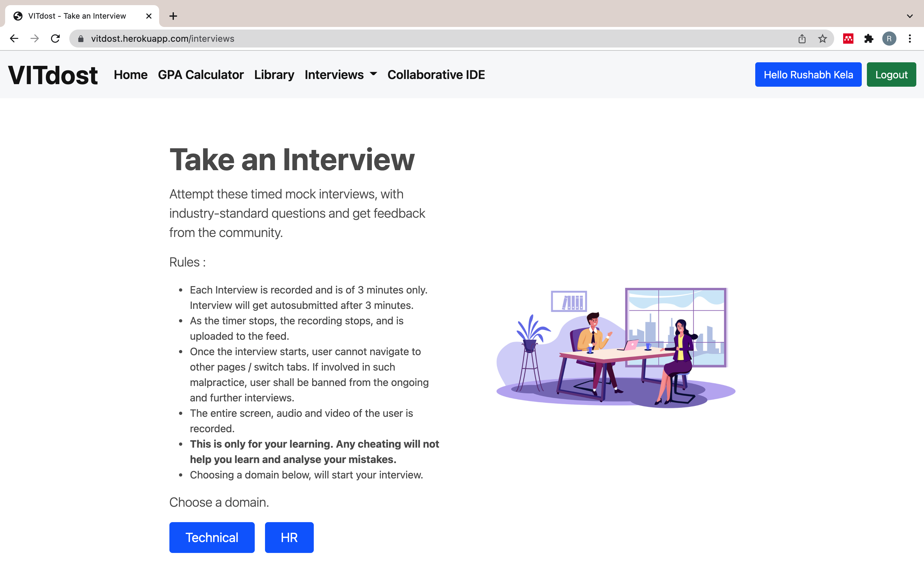Log out using the Logout button
924x578 pixels.
[891, 74]
